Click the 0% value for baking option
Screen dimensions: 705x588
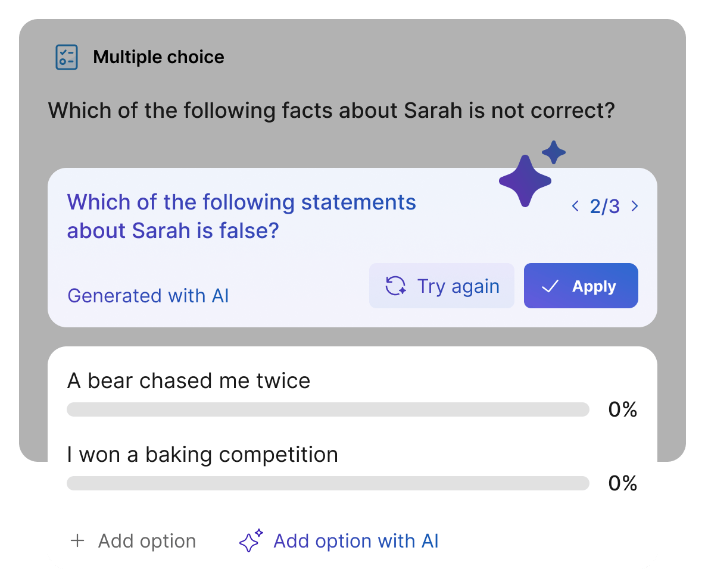click(622, 483)
